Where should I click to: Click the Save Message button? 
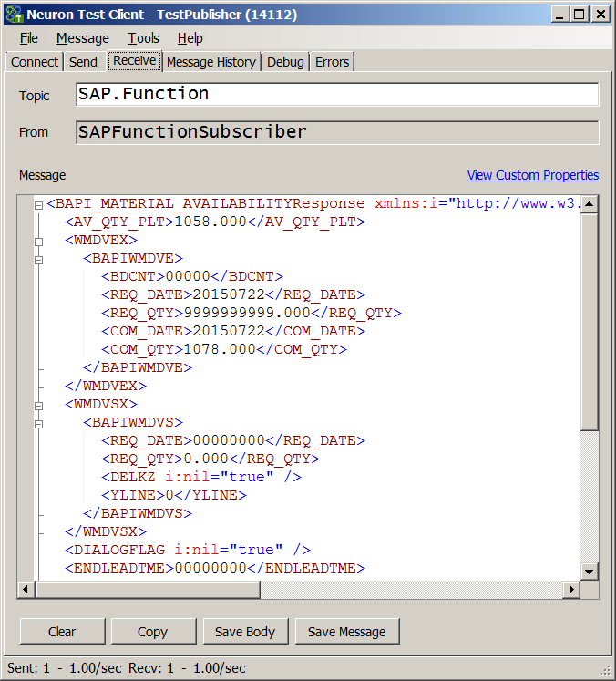point(346,631)
